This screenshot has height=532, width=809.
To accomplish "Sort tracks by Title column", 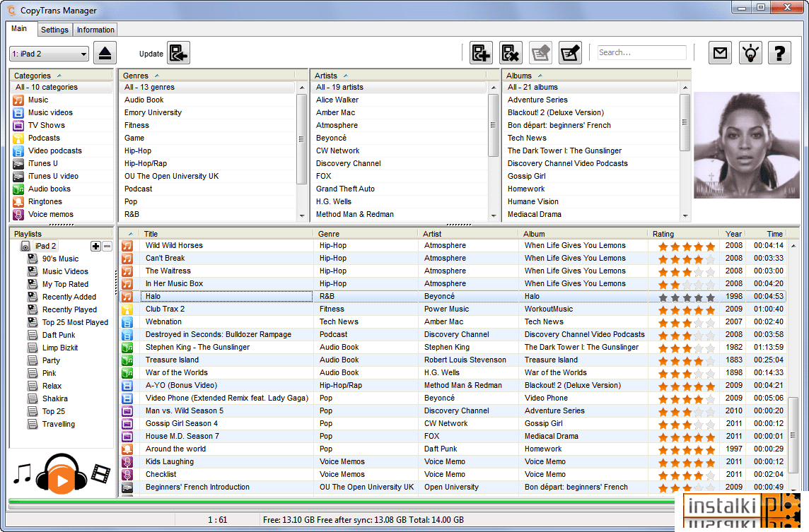I will (227, 234).
